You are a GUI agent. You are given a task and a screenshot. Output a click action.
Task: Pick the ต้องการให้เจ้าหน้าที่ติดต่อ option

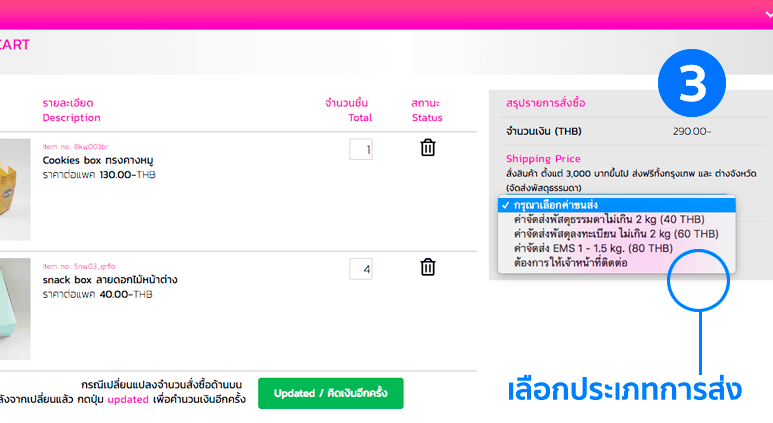573,261
